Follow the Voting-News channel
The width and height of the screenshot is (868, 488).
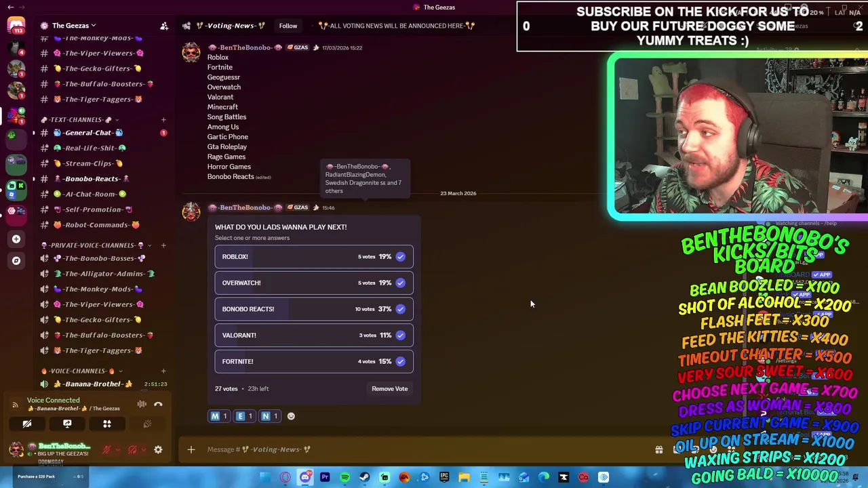[x=288, y=26]
